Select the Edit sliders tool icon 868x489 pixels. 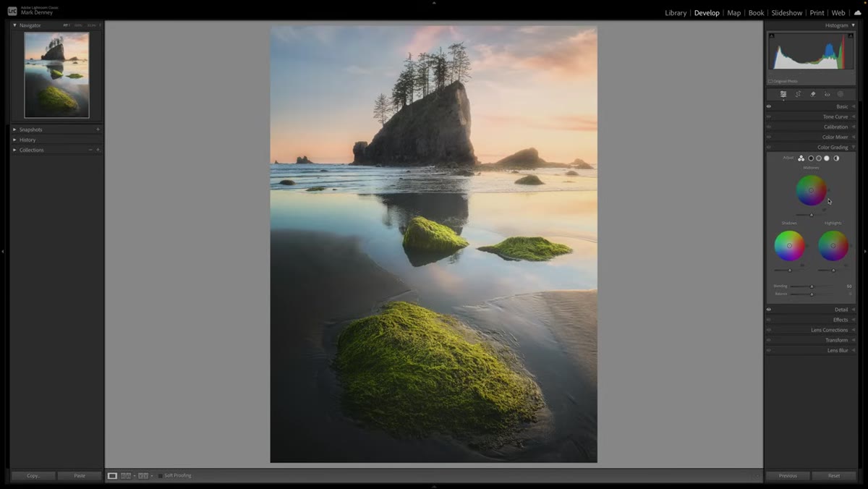pos(783,94)
